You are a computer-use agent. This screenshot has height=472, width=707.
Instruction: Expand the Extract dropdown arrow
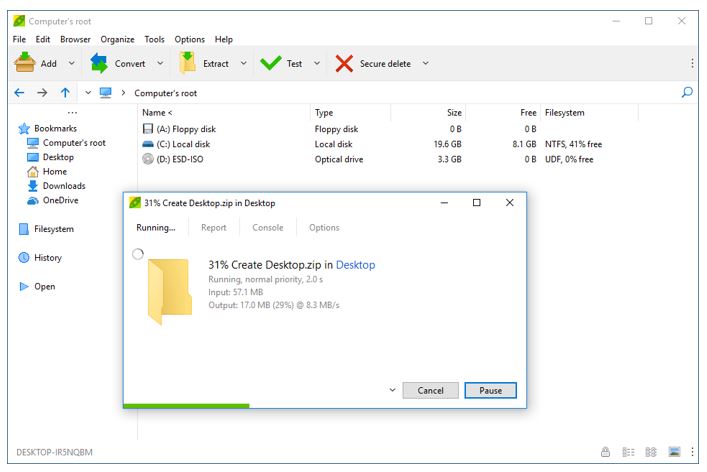point(243,63)
